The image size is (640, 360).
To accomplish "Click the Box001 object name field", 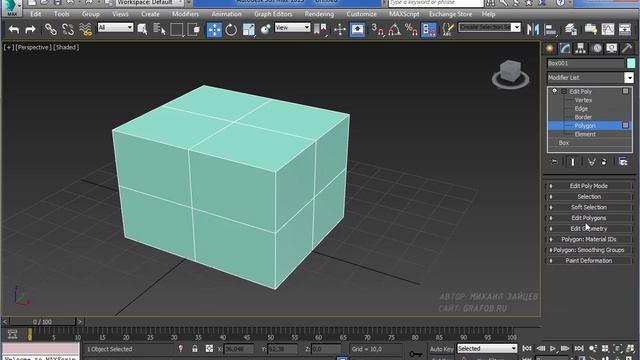I will 585,63.
